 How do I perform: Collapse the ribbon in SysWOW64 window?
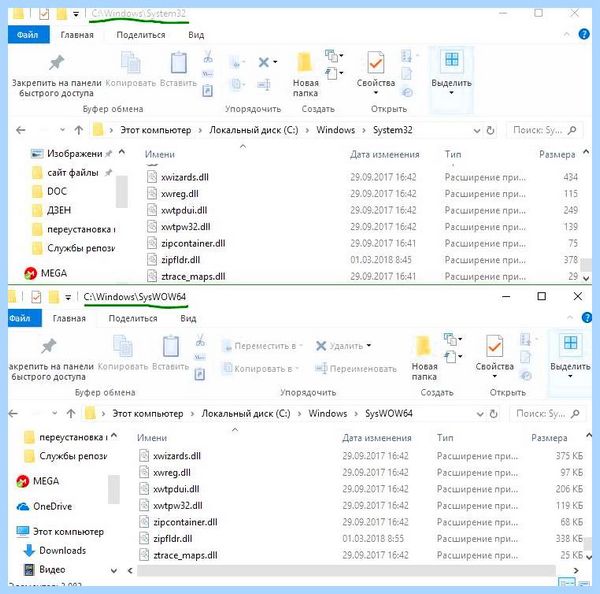click(570, 318)
